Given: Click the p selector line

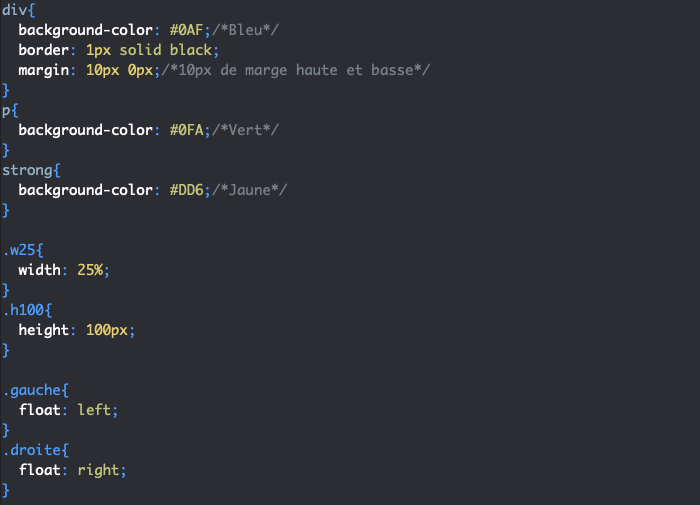Looking at the screenshot, I should tap(10, 110).
